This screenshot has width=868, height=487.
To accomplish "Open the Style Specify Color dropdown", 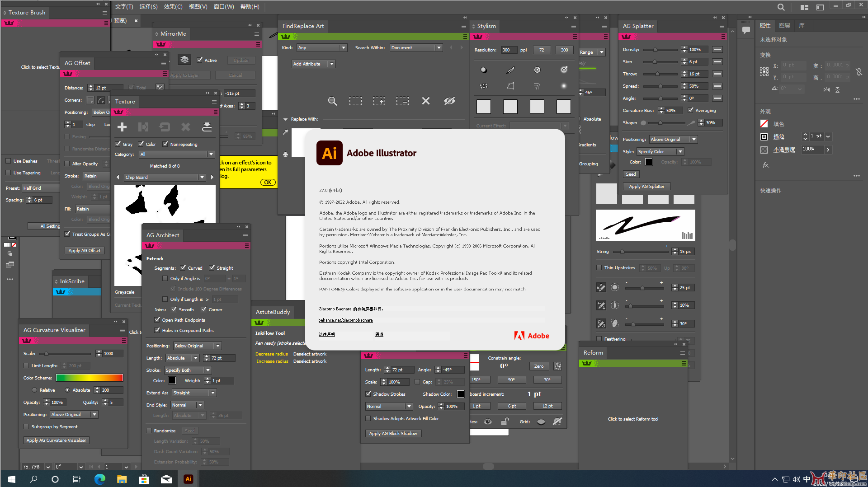I will coord(660,151).
